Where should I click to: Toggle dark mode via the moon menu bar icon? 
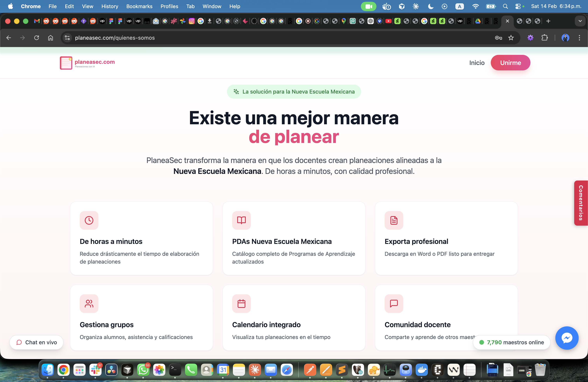430,6
